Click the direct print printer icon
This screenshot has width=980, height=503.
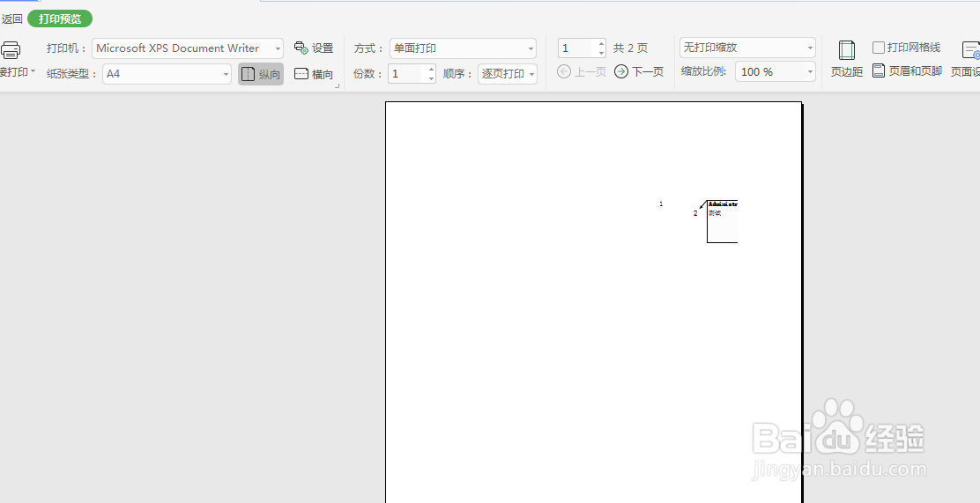click(11, 49)
